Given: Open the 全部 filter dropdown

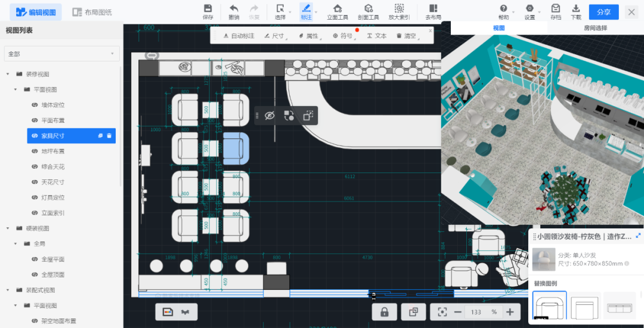Looking at the screenshot, I should pos(61,54).
